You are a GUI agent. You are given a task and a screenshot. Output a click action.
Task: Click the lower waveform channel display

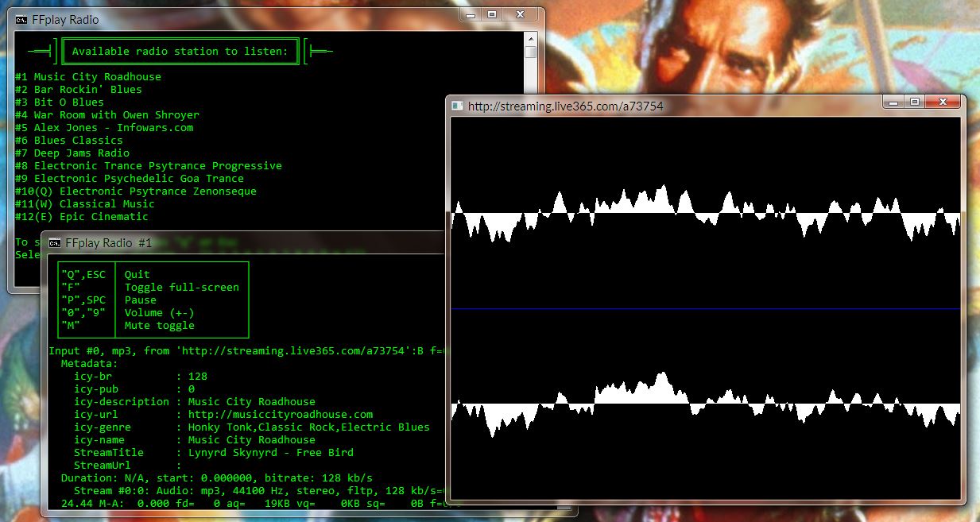pos(706,404)
